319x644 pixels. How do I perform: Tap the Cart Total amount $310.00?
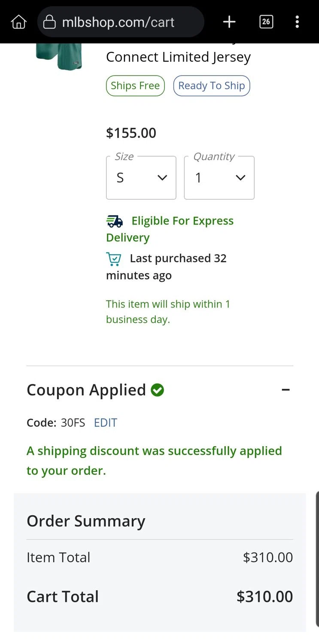click(264, 597)
